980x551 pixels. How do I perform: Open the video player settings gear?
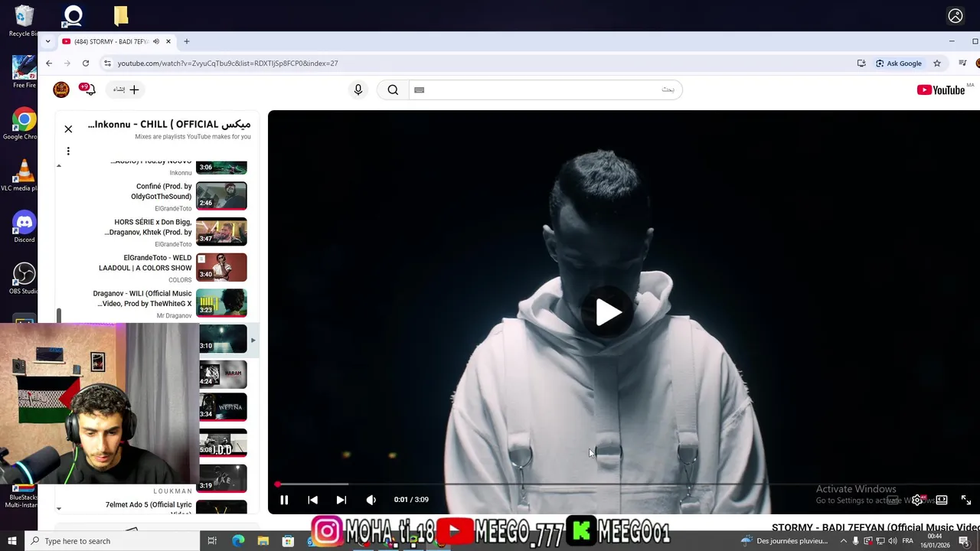[x=917, y=500]
